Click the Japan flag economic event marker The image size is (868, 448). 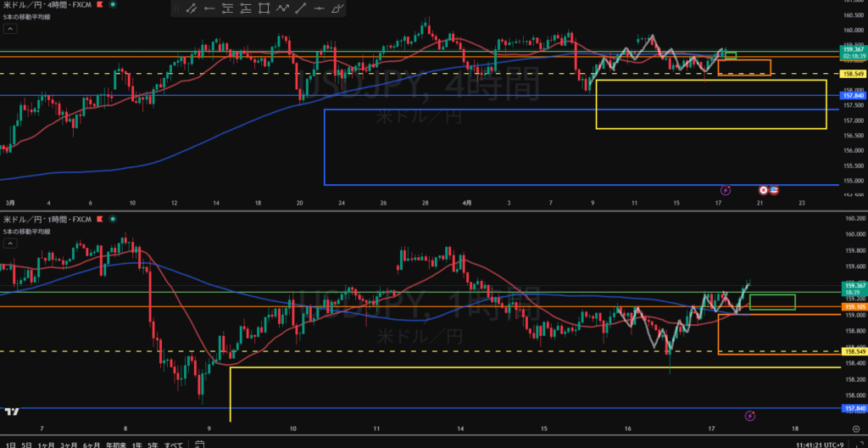click(x=764, y=189)
